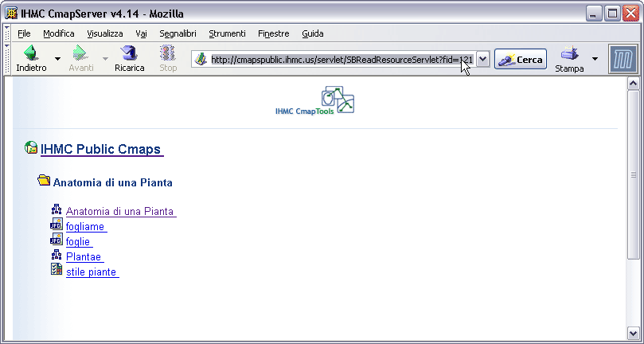Open the Avanti history dropdown arrow
Screen dimensions: 644x344
(x=105, y=59)
